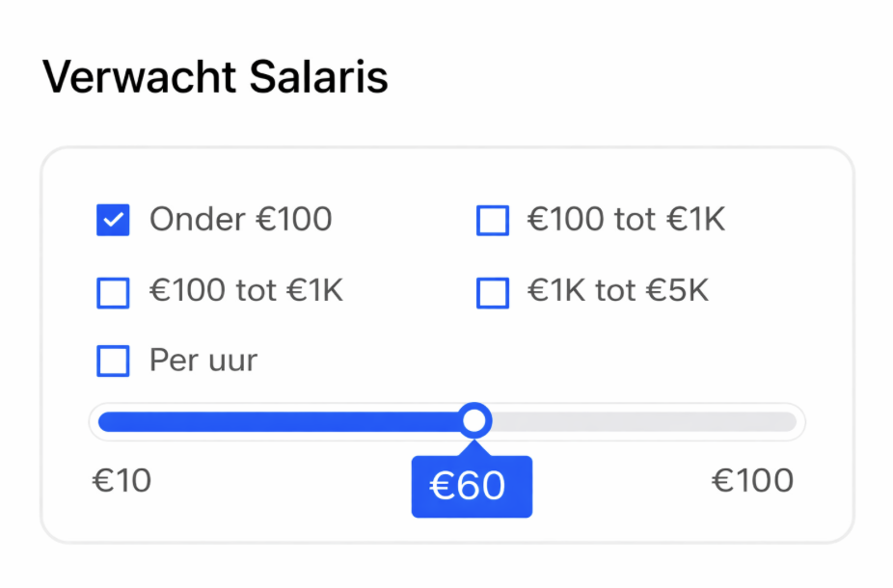
Task: Check "€100 tot €1K" box above Per uur
Action: click(114, 292)
